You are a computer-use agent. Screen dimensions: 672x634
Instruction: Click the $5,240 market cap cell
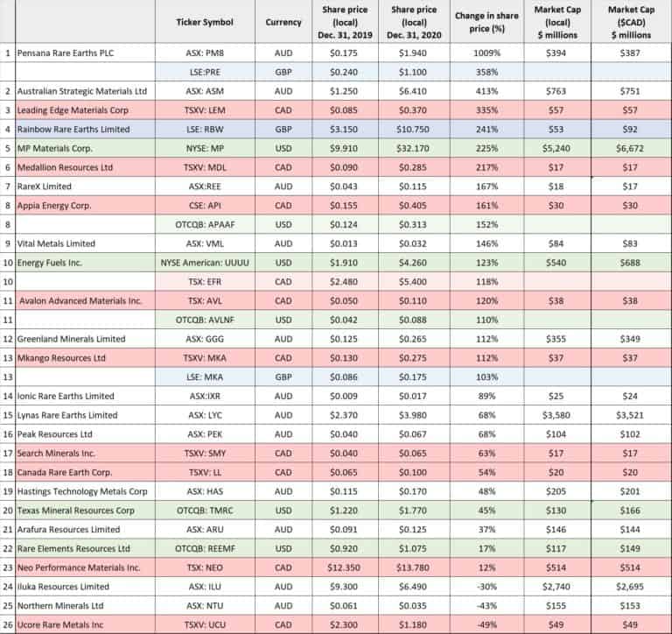(x=557, y=148)
